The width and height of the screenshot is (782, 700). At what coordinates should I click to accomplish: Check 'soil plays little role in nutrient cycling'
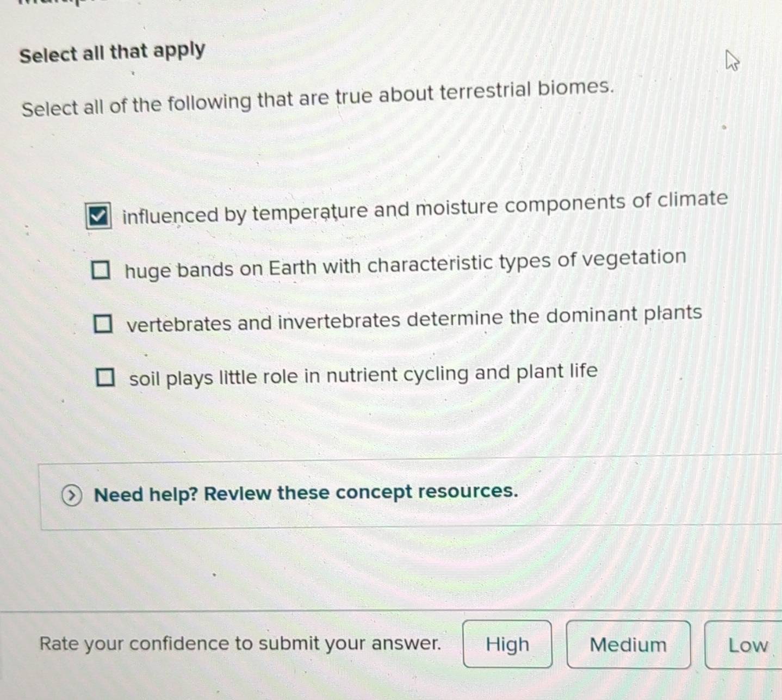click(105, 376)
